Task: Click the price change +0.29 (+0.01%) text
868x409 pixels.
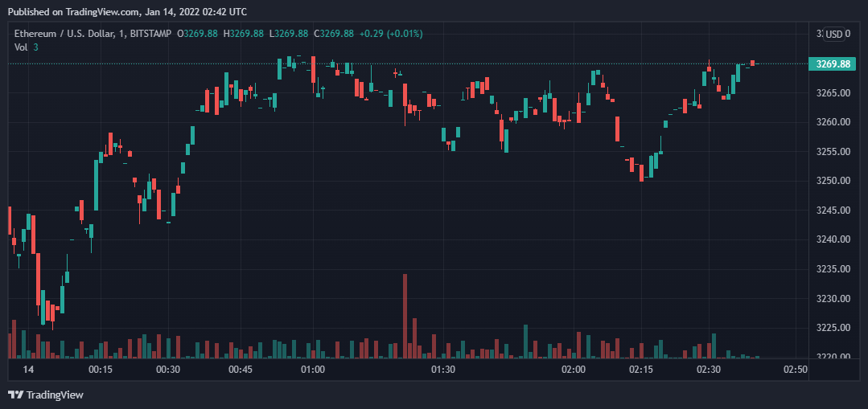Action: (x=391, y=33)
